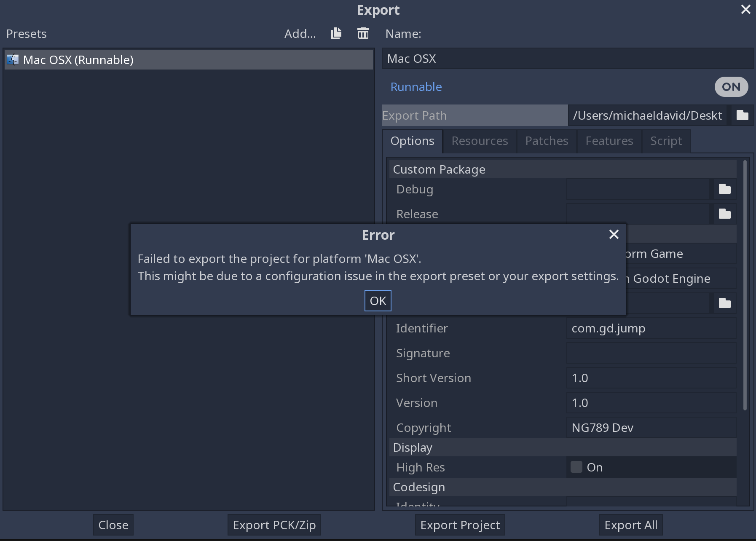Click the Export Path label
Image resolution: width=756 pixels, height=541 pixels.
coord(414,115)
